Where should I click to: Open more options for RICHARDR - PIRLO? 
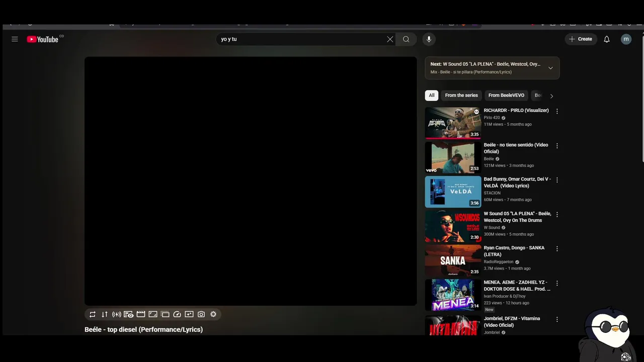(557, 111)
